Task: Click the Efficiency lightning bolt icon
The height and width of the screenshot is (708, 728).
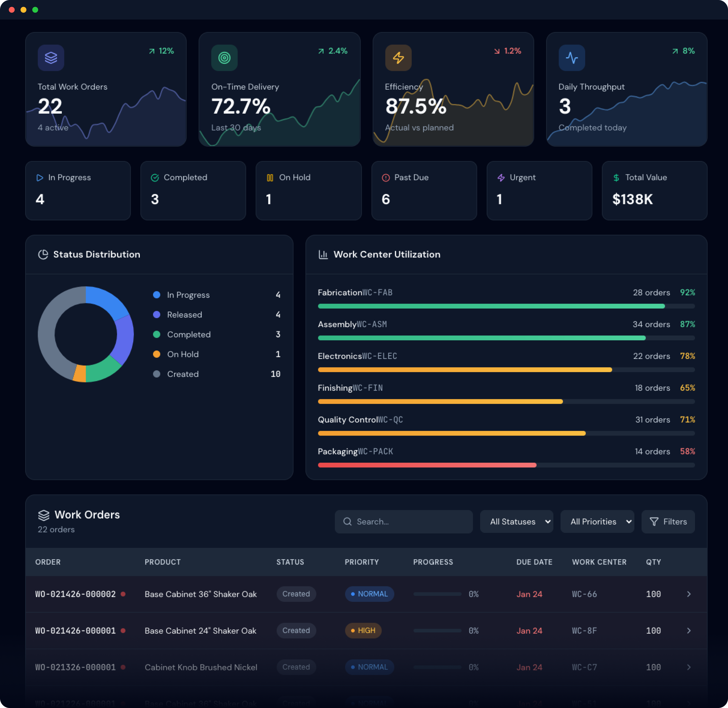Action: coord(398,58)
